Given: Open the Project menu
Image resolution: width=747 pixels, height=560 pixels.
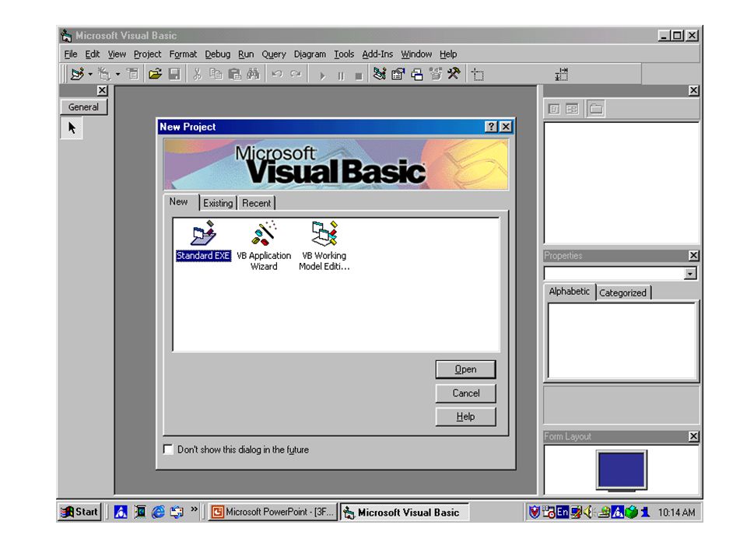Looking at the screenshot, I should pyautogui.click(x=147, y=54).
